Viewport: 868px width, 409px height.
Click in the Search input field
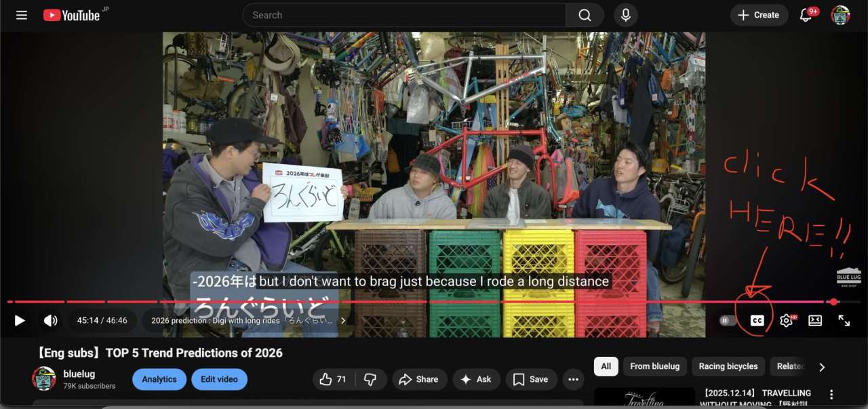(403, 15)
